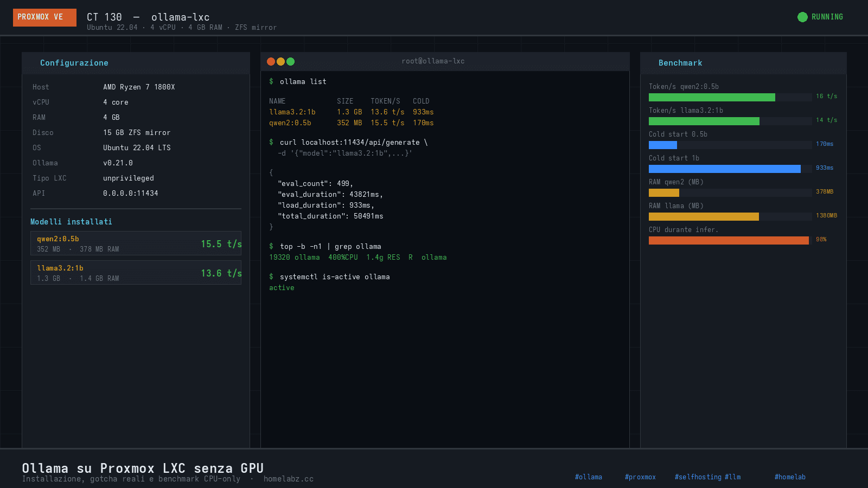Image resolution: width=868 pixels, height=488 pixels.
Task: Click the #selfhosting hashtag
Action: click(x=698, y=477)
